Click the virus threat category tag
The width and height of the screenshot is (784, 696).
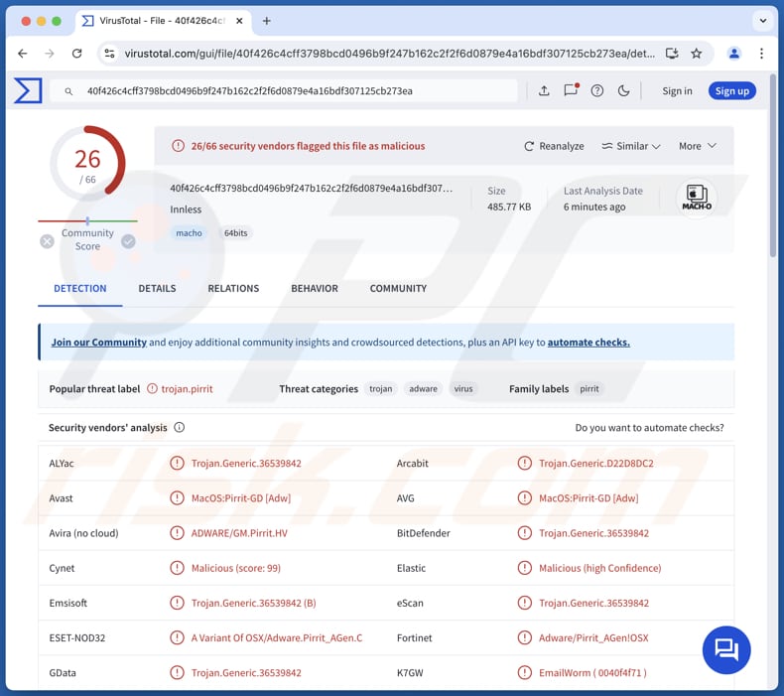pyautogui.click(x=463, y=389)
